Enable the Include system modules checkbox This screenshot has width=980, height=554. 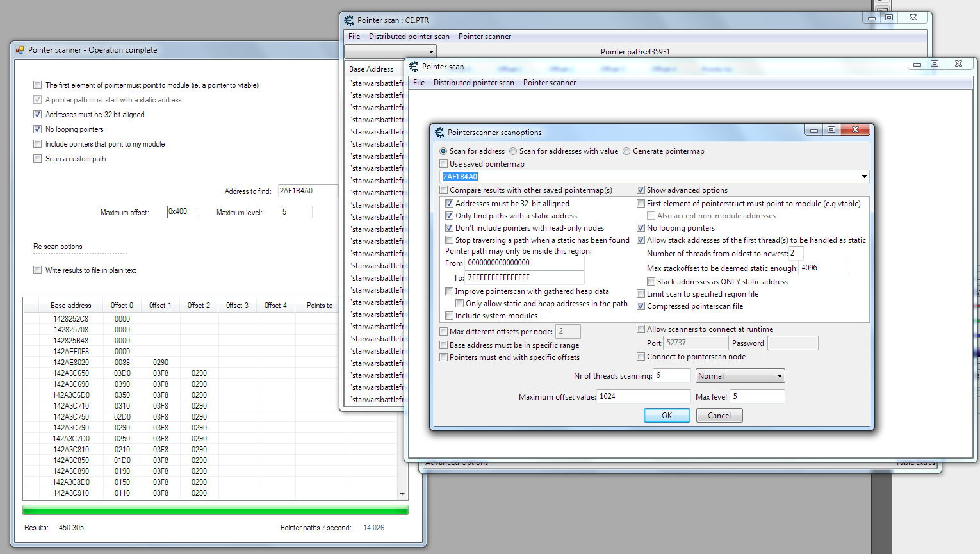click(450, 316)
